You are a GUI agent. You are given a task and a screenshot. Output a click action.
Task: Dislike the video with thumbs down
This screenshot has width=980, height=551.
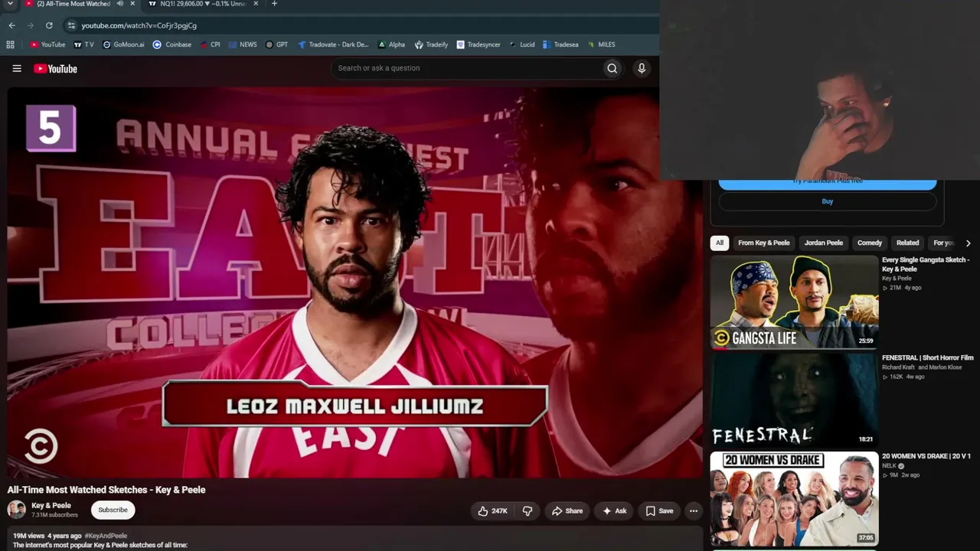528,510
